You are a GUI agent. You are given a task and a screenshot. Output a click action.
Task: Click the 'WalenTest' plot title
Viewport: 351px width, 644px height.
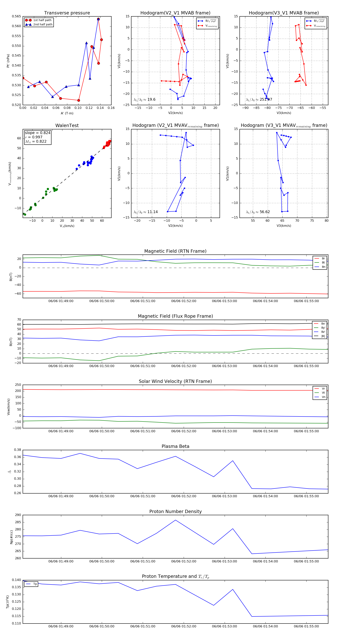click(x=67, y=125)
